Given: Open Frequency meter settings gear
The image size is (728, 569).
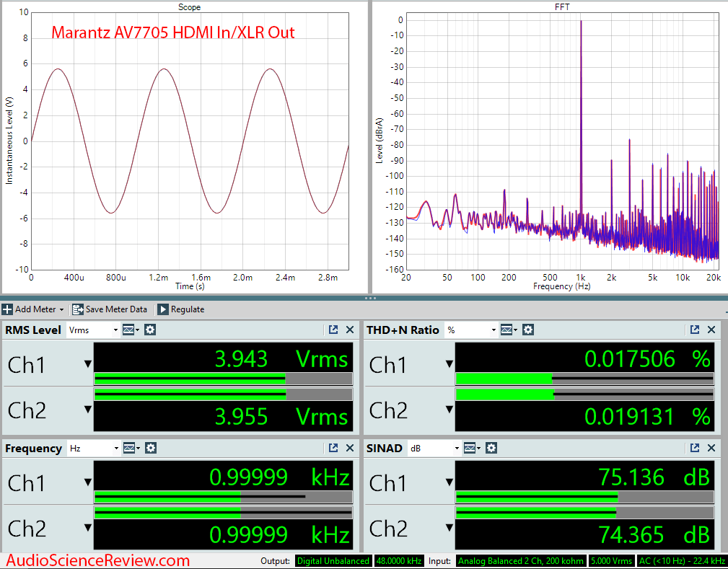Looking at the screenshot, I should coord(150,449).
